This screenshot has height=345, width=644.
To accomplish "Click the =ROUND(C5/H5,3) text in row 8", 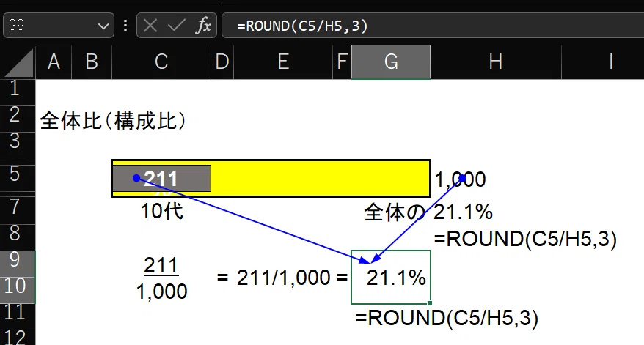I will tap(526, 239).
